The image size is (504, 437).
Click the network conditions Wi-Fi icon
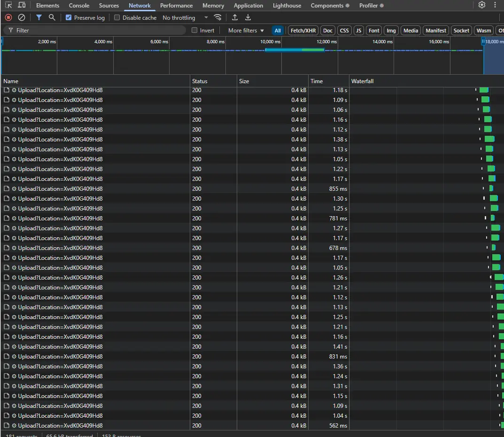tap(217, 17)
